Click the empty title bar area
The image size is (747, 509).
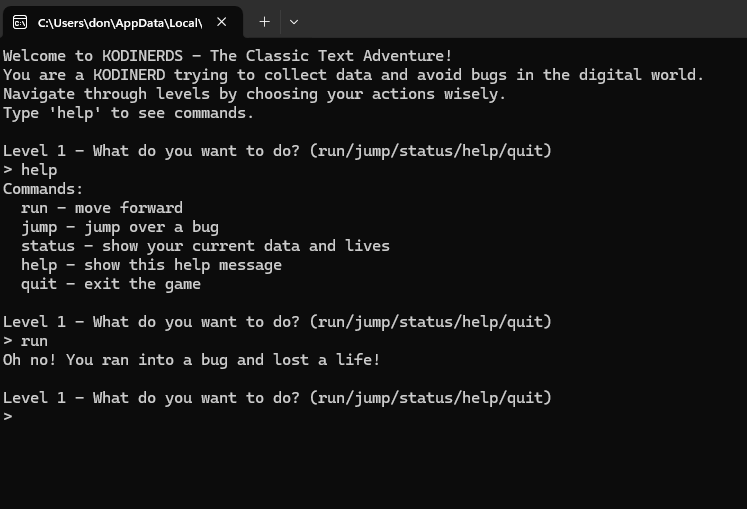pyautogui.click(x=524, y=19)
